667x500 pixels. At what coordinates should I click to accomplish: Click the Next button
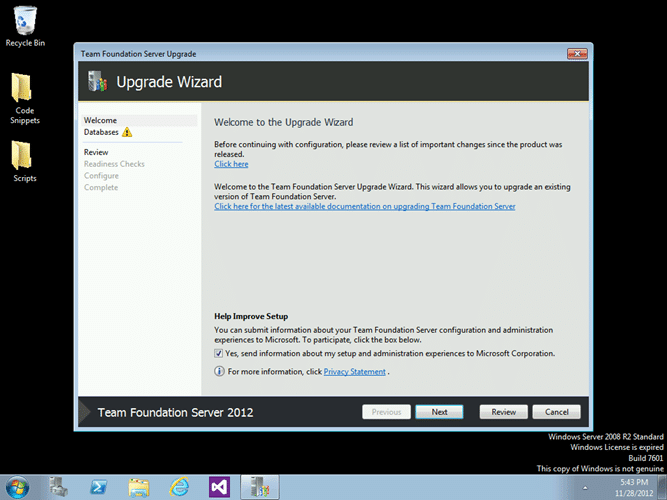(x=439, y=412)
